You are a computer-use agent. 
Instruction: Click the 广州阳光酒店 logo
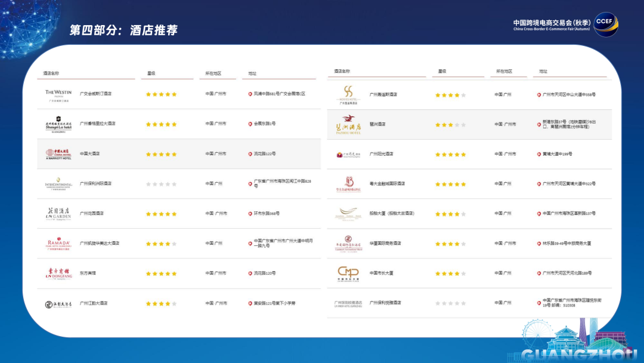click(x=348, y=155)
